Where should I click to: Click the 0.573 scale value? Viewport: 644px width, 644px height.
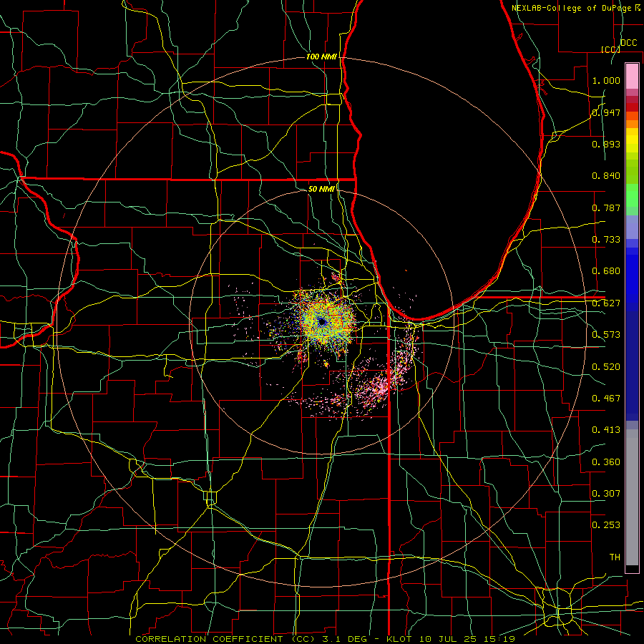click(x=606, y=335)
